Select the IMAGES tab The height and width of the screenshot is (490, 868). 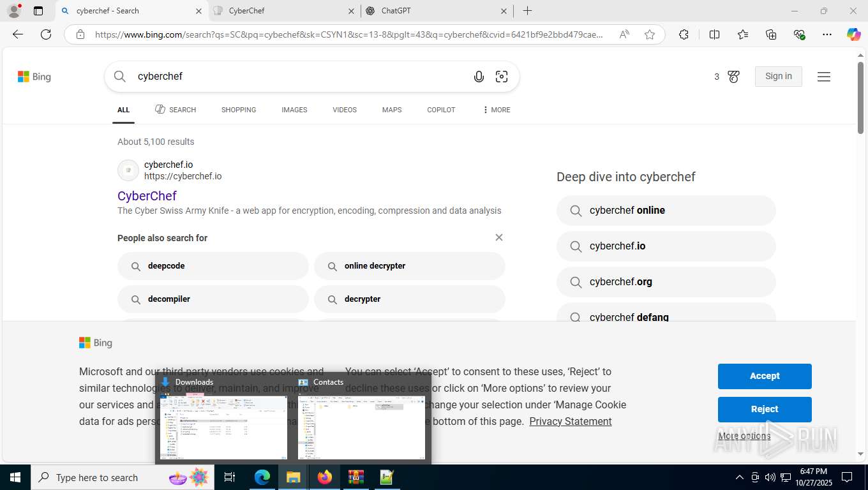[x=294, y=110]
